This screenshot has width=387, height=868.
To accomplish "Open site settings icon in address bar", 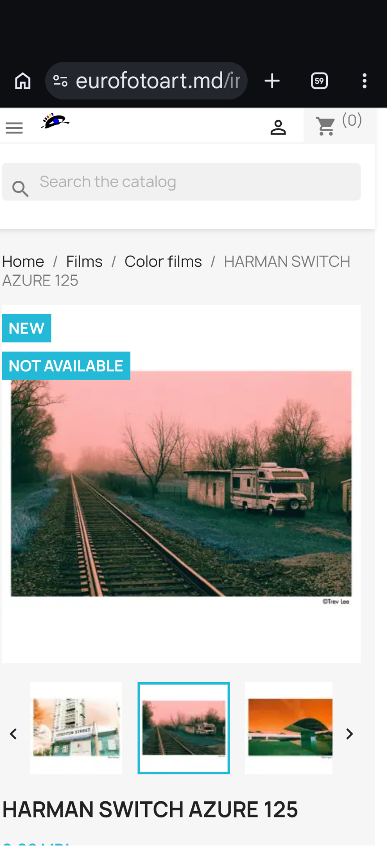I will pyautogui.click(x=60, y=81).
